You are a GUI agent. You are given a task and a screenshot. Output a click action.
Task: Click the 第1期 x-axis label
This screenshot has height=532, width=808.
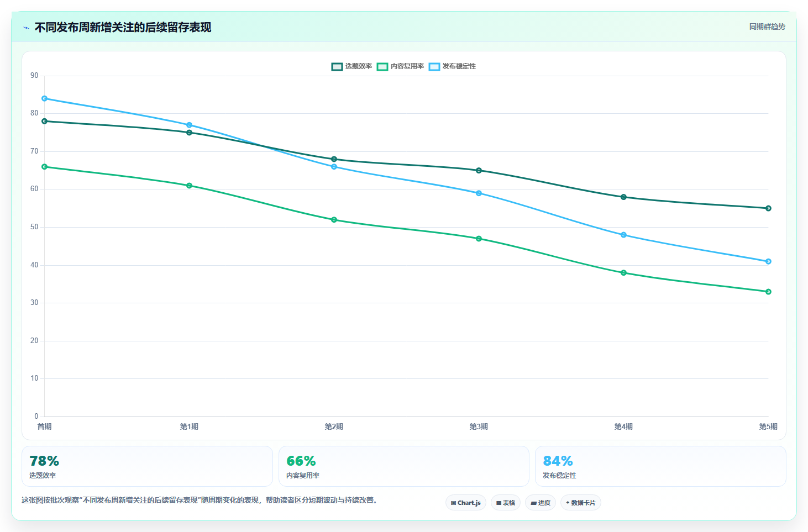pyautogui.click(x=190, y=426)
